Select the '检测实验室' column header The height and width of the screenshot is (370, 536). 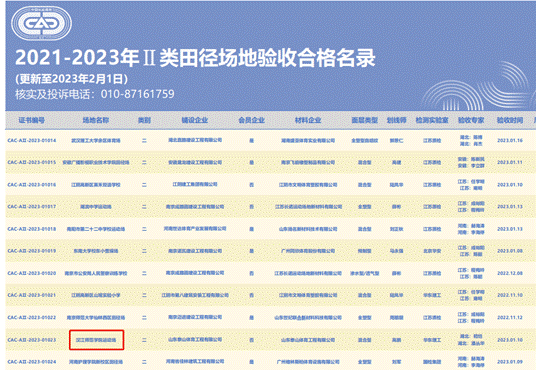[432, 120]
